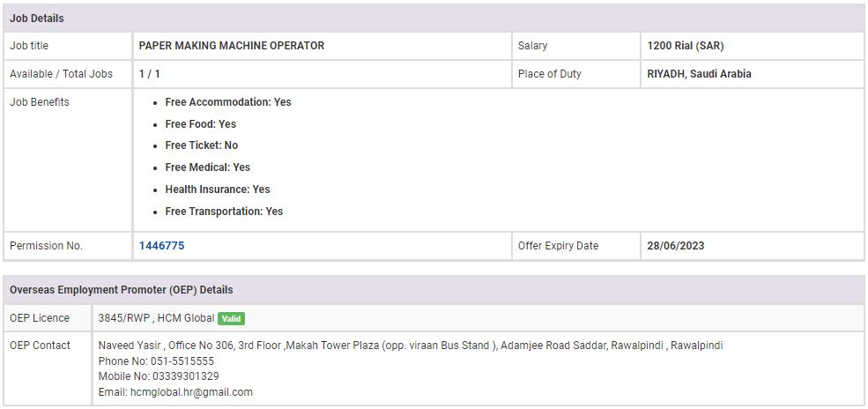868x409 pixels.
Task: Open permission number 1446775 link
Action: pyautogui.click(x=161, y=246)
